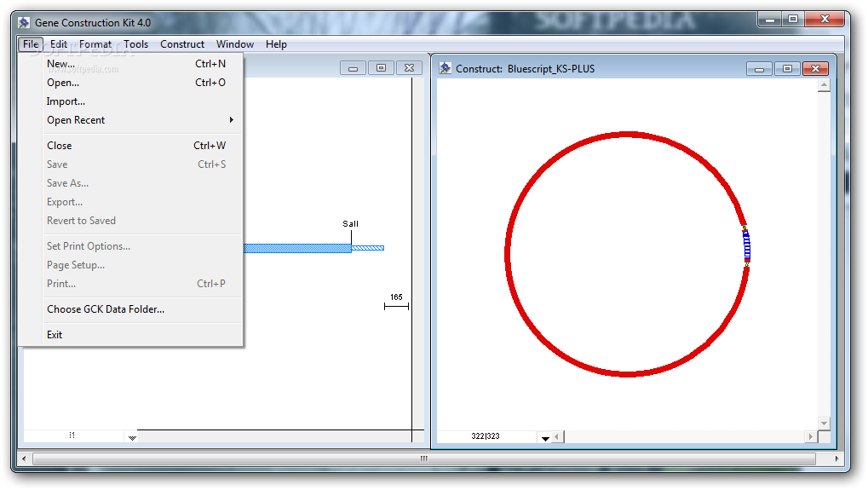Click the construct window horizontal scroll left arrow

pos(557,437)
